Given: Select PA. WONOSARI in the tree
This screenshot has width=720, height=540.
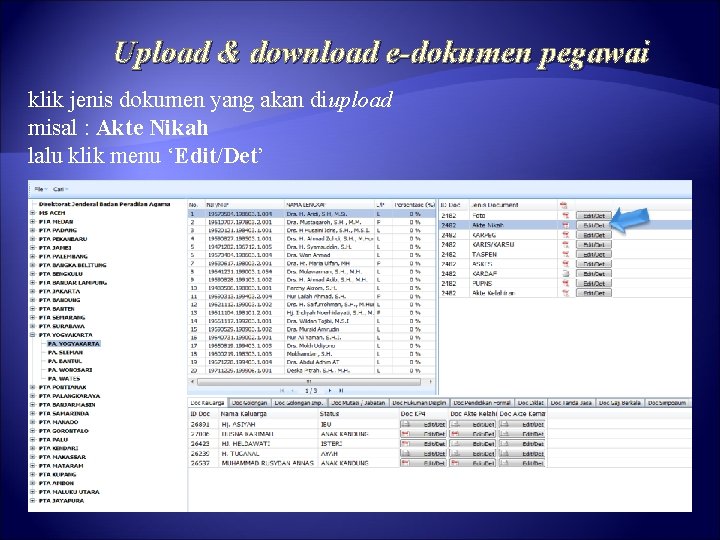Looking at the screenshot, I should point(70,370).
